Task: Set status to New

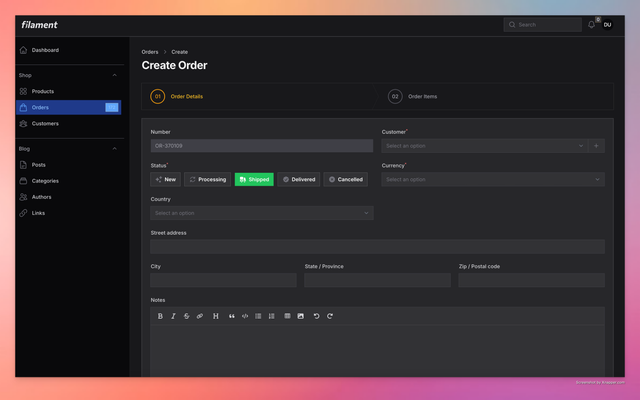Action: click(166, 180)
